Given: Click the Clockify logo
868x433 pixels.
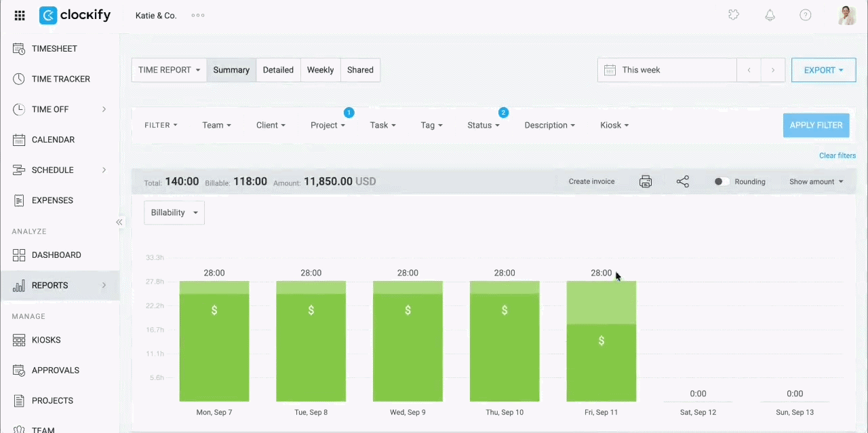Looking at the screenshot, I should point(75,15).
